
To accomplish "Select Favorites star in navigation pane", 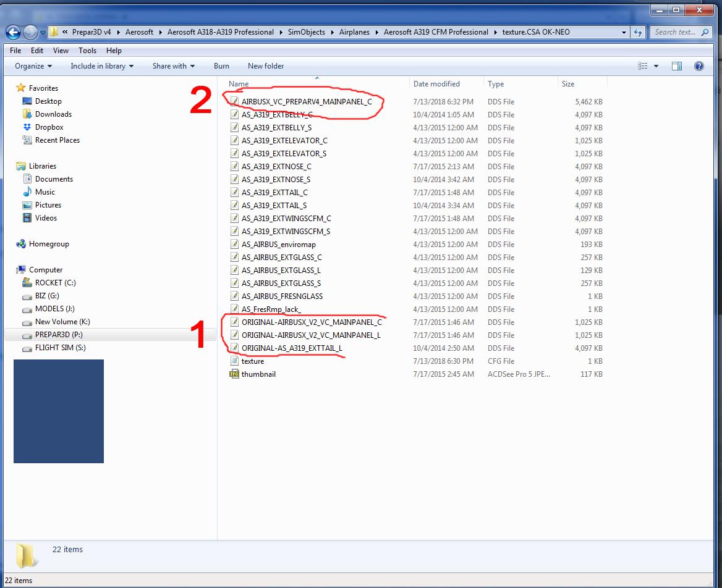I will [21, 88].
